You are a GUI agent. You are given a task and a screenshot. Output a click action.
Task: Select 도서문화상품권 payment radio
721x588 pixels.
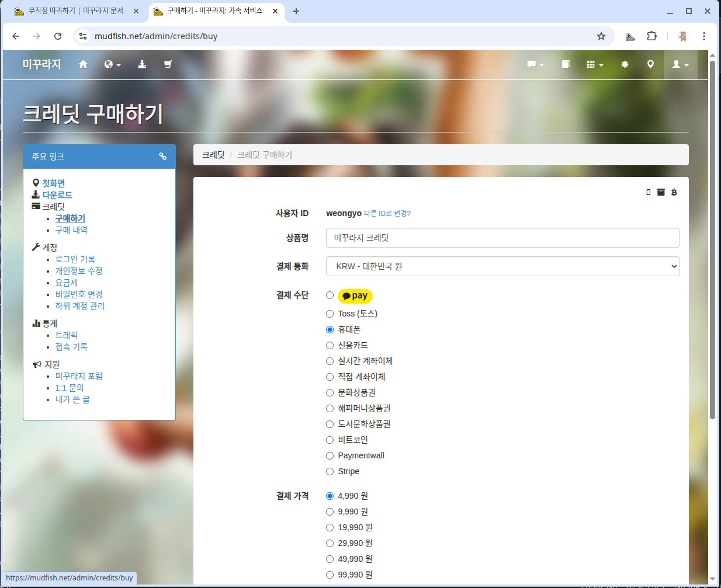[x=330, y=424]
